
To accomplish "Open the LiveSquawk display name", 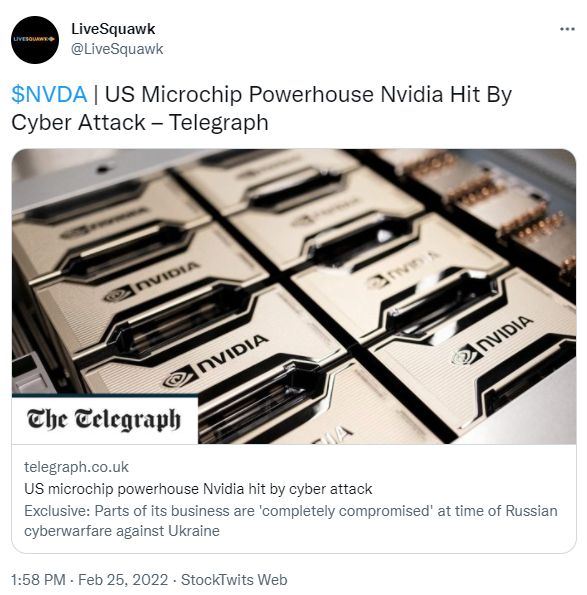I will click(x=113, y=29).
